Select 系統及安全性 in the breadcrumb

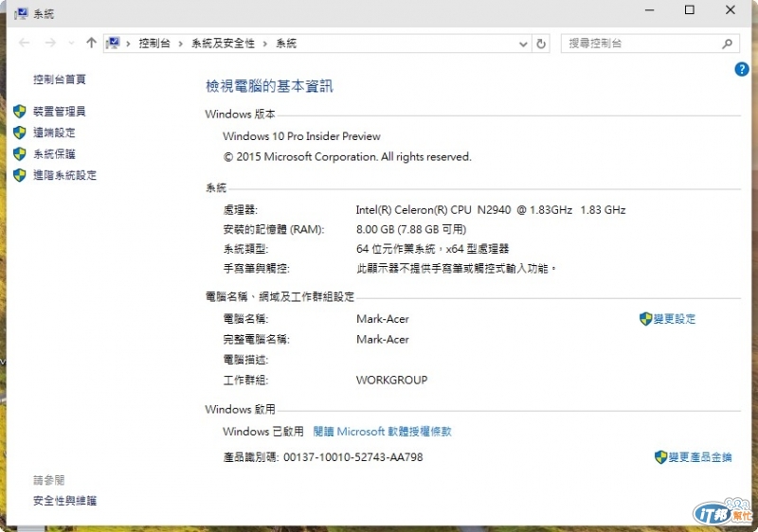click(223, 44)
